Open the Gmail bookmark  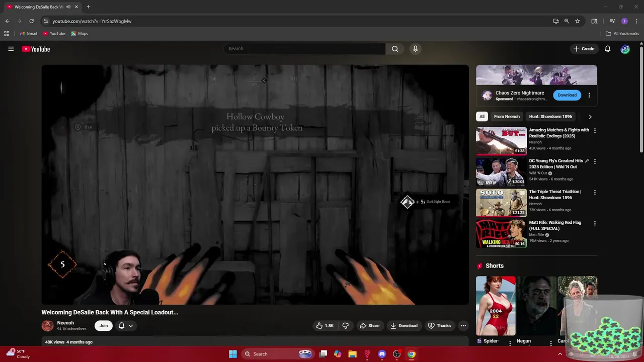tap(28, 34)
